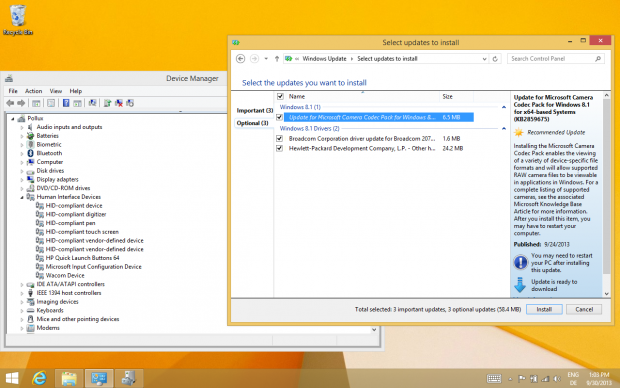Open the address bar history dropdown

click(484, 59)
